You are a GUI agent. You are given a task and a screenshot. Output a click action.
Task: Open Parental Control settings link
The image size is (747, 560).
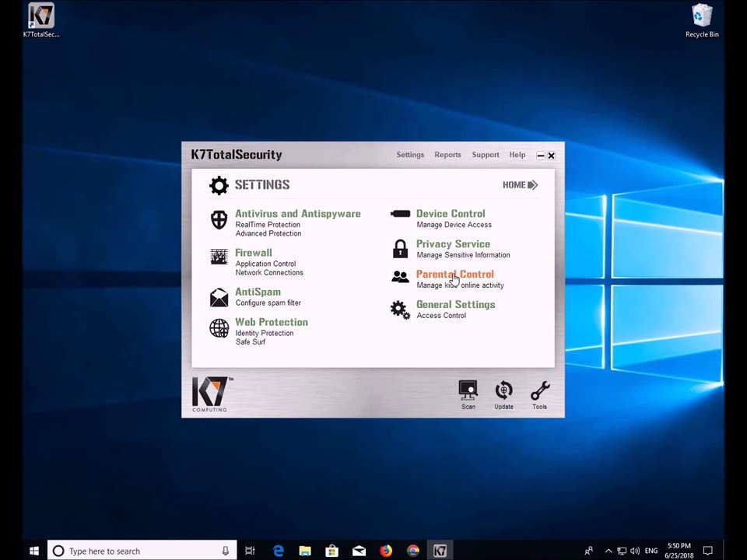pyautogui.click(x=455, y=275)
